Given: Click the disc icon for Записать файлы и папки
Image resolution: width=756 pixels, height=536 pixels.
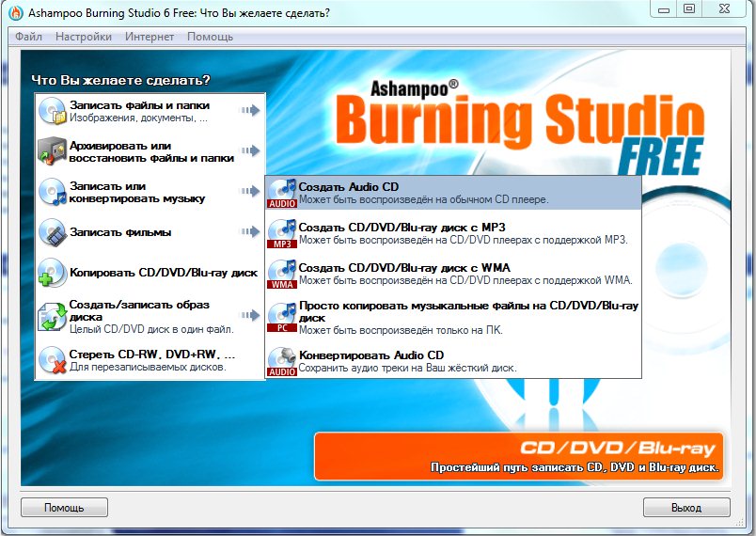Looking at the screenshot, I should click(x=53, y=111).
